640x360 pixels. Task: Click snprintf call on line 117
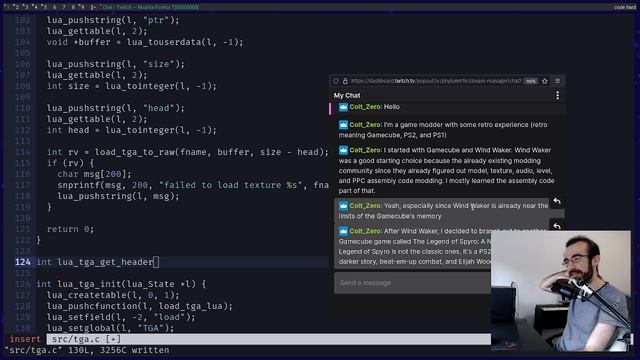click(x=193, y=185)
